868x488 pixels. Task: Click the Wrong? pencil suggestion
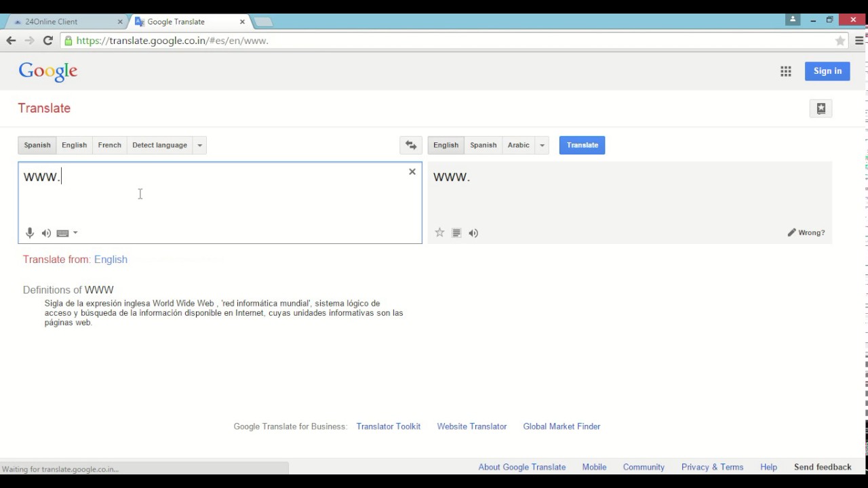point(806,232)
